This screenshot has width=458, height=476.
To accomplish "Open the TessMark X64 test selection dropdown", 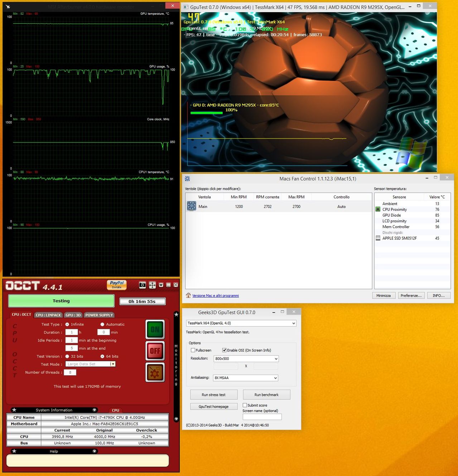I will click(241, 323).
